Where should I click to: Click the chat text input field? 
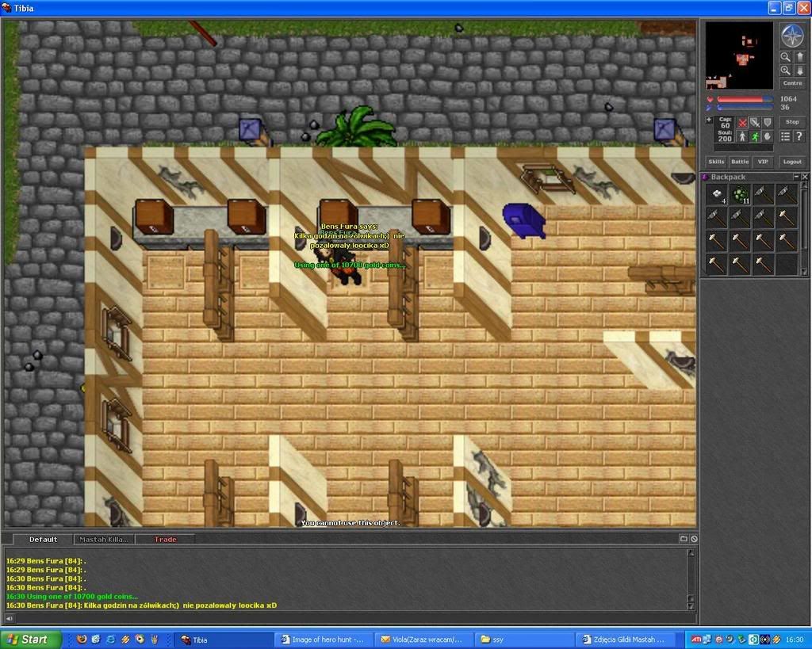pyautogui.click(x=354, y=618)
